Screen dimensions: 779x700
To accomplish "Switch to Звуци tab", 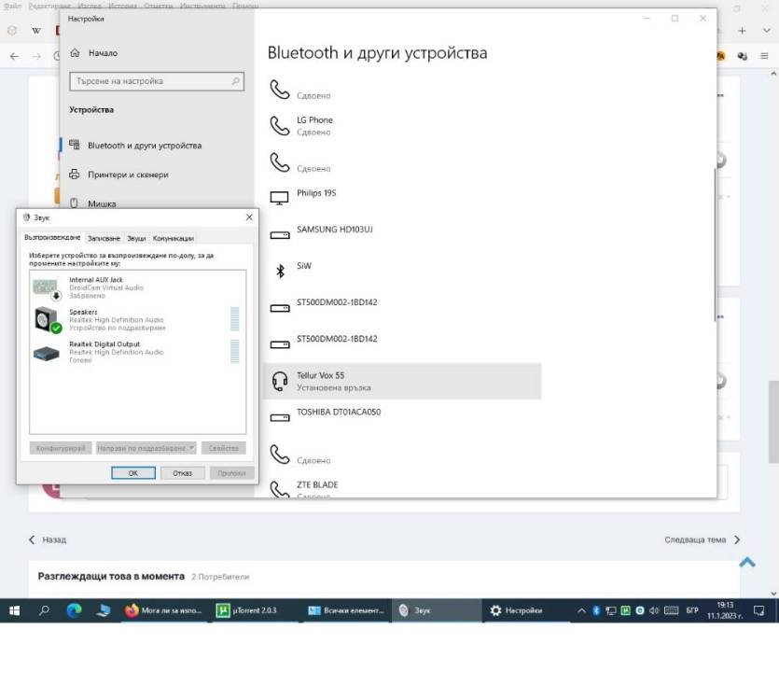I will [x=136, y=238].
